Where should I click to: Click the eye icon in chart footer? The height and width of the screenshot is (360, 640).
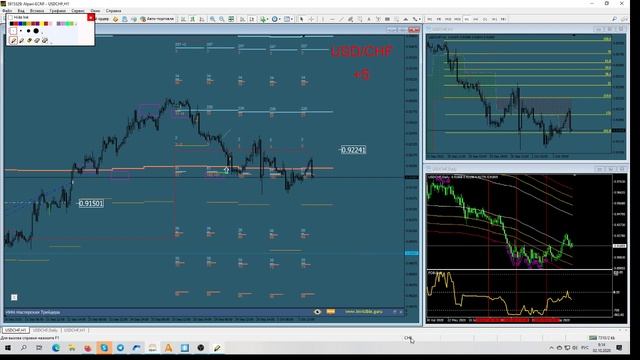coord(318,312)
